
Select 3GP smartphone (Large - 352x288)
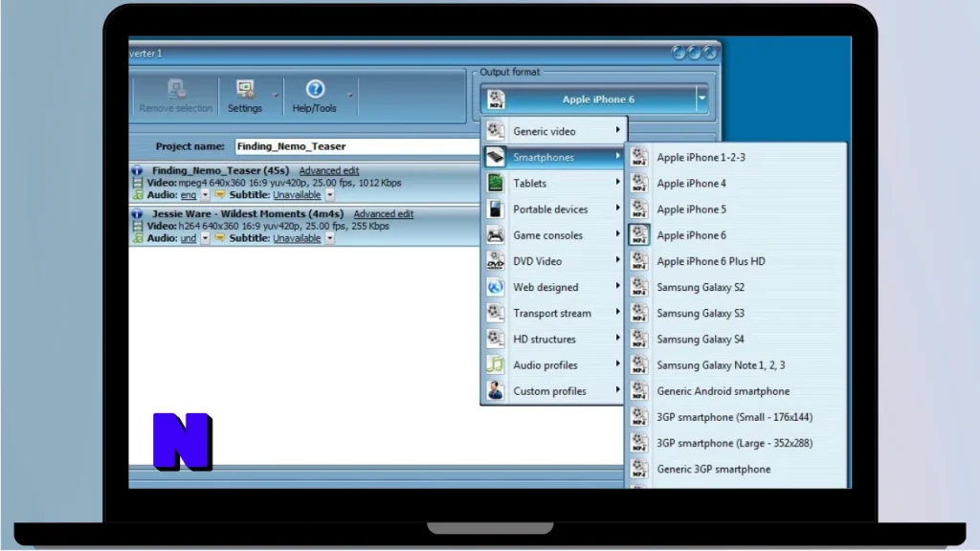point(737,443)
